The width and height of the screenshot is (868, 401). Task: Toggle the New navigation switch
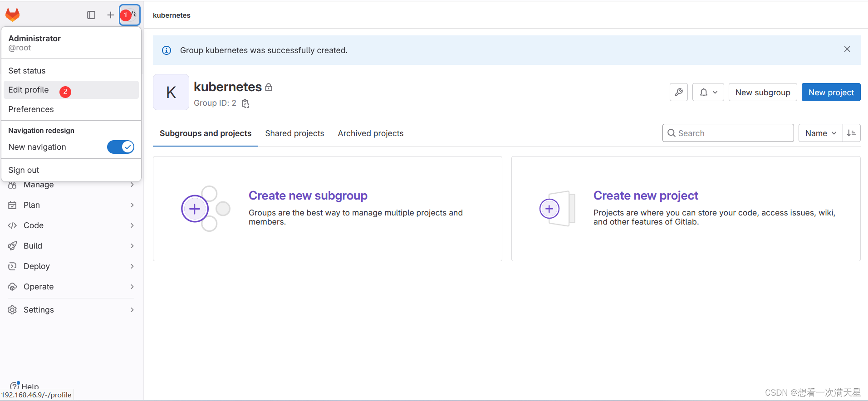(121, 147)
